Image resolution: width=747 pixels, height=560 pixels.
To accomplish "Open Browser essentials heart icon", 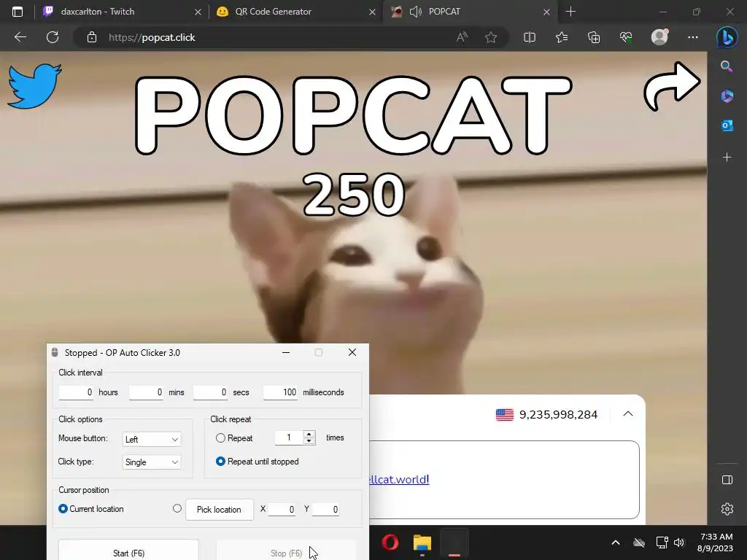I will 626,37.
